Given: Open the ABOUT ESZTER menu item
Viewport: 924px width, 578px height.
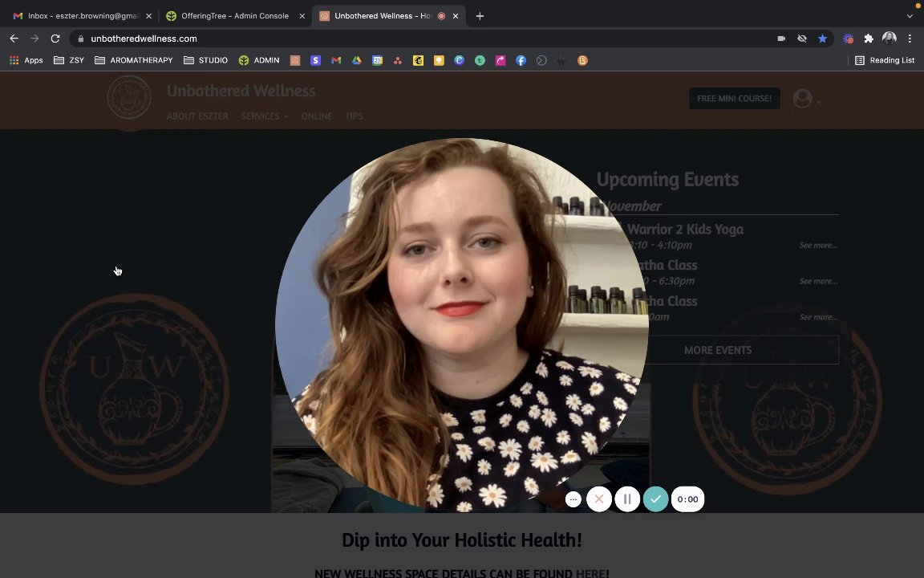Looking at the screenshot, I should (x=197, y=116).
